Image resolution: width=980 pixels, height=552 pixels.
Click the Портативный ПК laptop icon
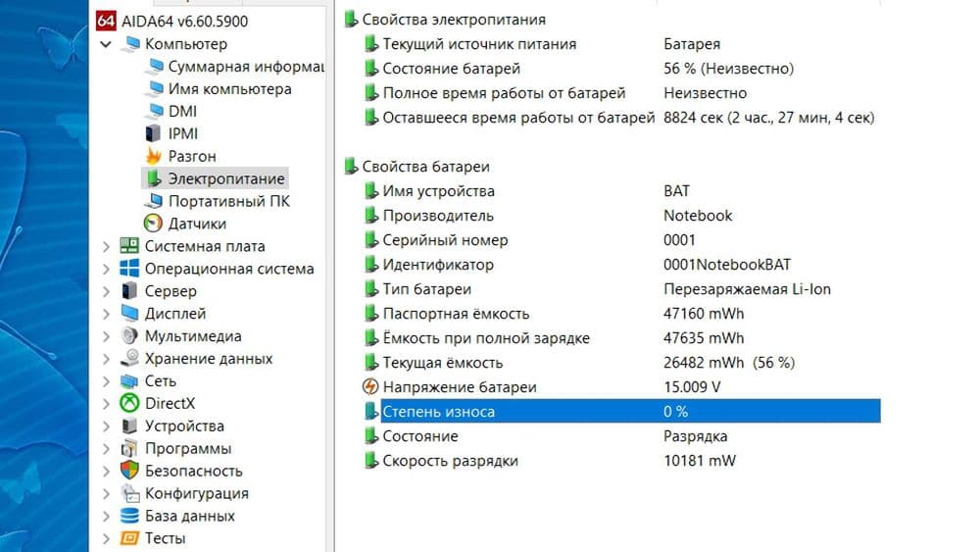(154, 201)
